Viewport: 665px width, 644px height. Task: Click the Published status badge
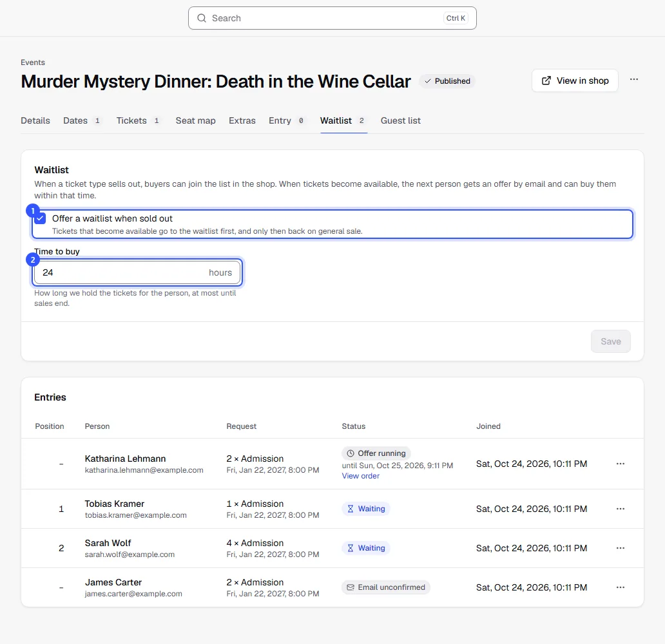(447, 81)
